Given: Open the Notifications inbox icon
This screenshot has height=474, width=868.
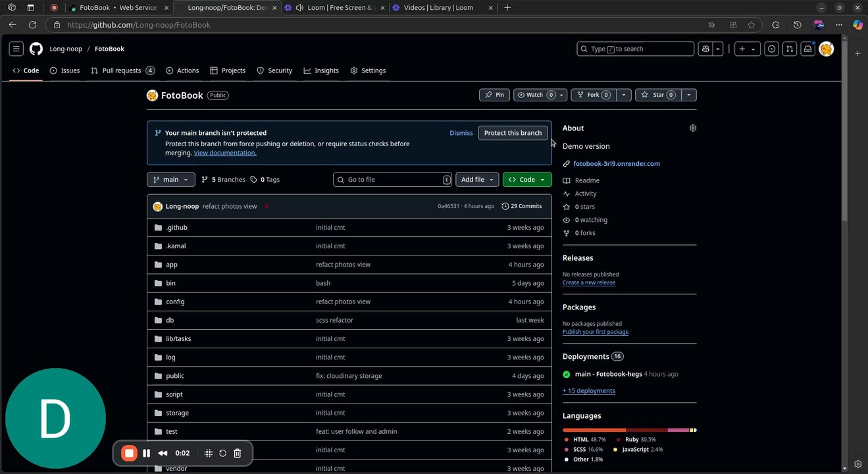Looking at the screenshot, I should (807, 49).
